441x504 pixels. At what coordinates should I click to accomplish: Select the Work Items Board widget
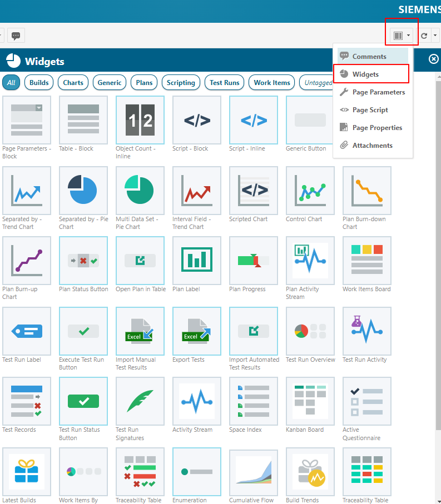(x=367, y=261)
